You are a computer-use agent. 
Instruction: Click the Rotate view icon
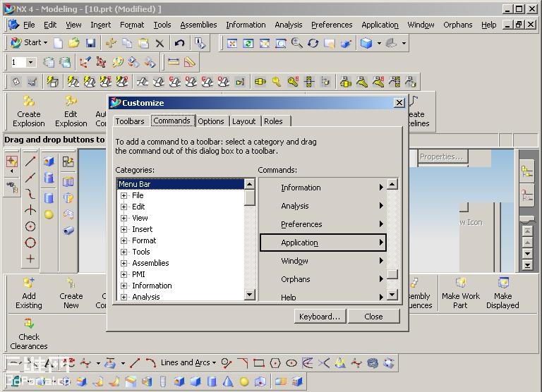tap(313, 43)
